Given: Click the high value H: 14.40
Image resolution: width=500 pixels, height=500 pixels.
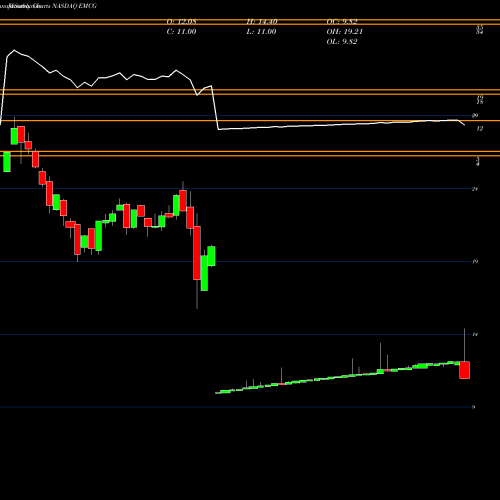Looking at the screenshot, I should pos(262,22).
